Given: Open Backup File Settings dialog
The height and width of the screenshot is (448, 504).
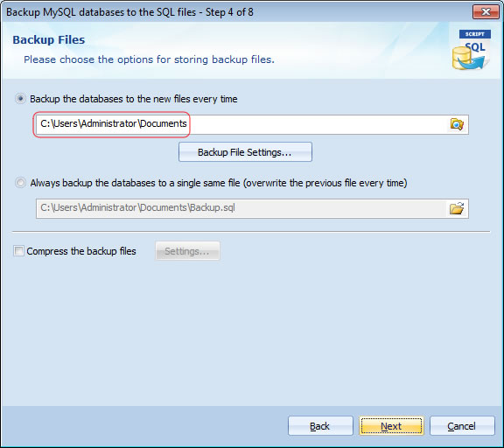Looking at the screenshot, I should [245, 152].
